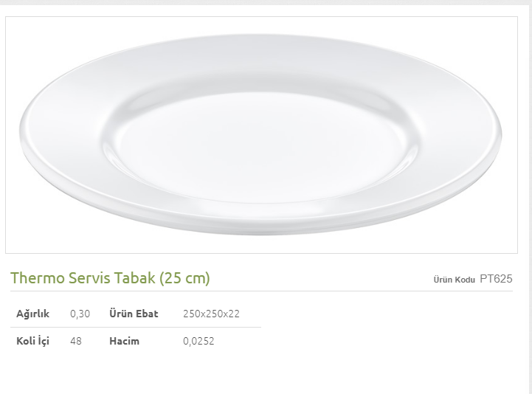Click the word Tabak in the title

[x=137, y=278]
